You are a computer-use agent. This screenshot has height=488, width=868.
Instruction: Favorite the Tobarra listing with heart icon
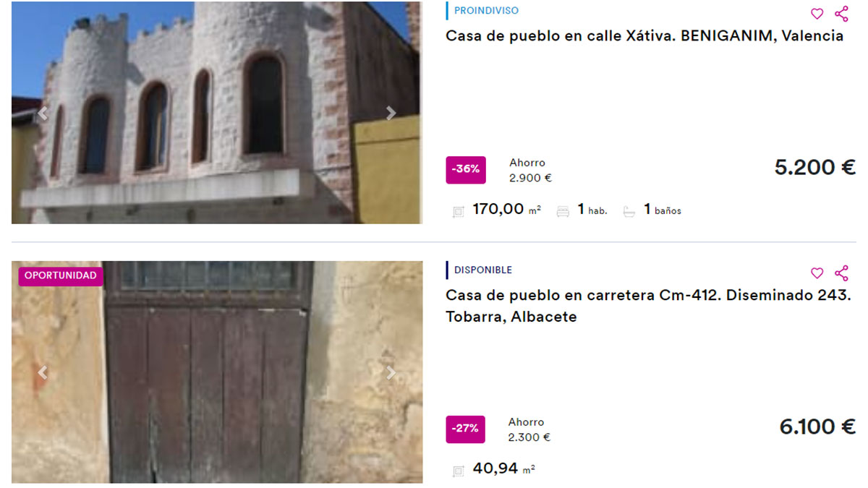(817, 273)
